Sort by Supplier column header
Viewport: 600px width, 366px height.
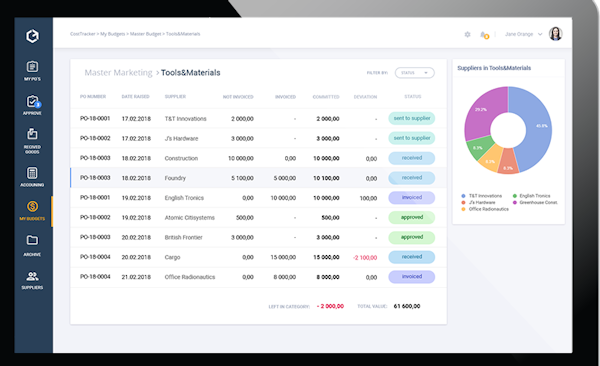tap(175, 96)
